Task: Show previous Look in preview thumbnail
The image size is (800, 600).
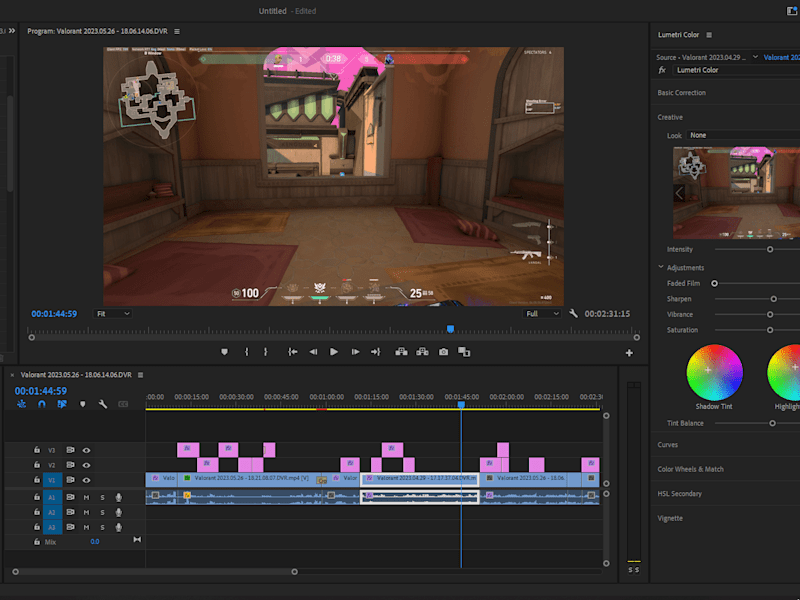Action: (x=679, y=193)
